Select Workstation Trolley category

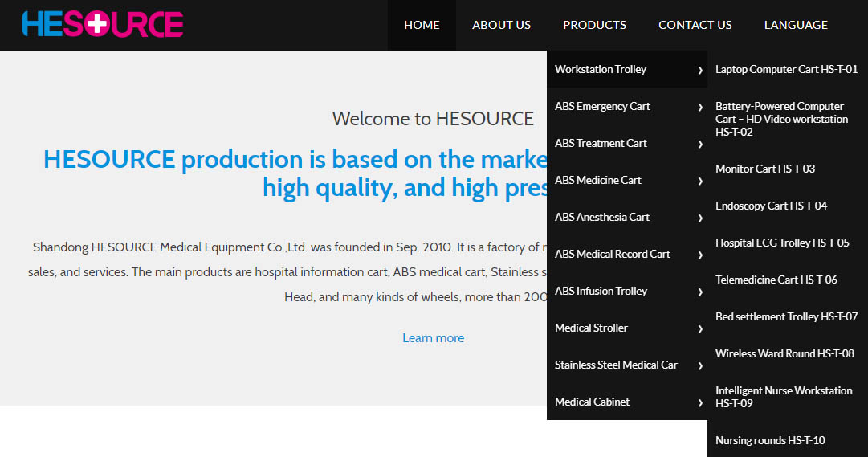point(627,69)
